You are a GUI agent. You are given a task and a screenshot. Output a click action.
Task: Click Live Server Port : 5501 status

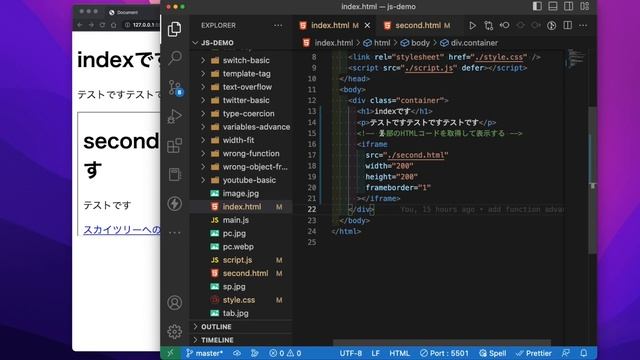444,353
